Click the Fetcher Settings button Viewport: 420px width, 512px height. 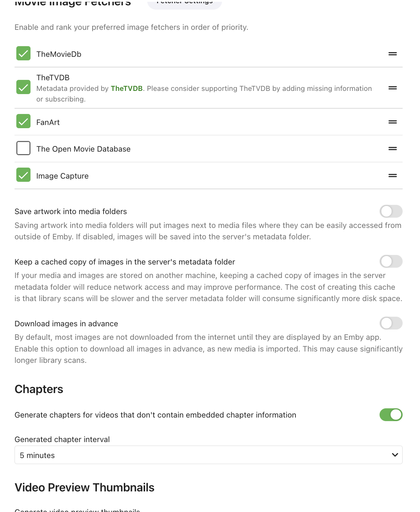pos(184,3)
